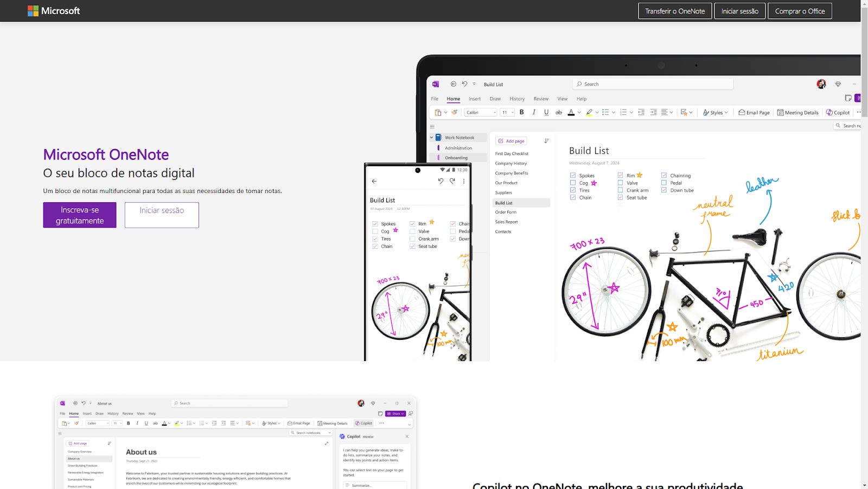The width and height of the screenshot is (868, 489).
Task: Click the Transferir o OneNote button
Action: 675,11
